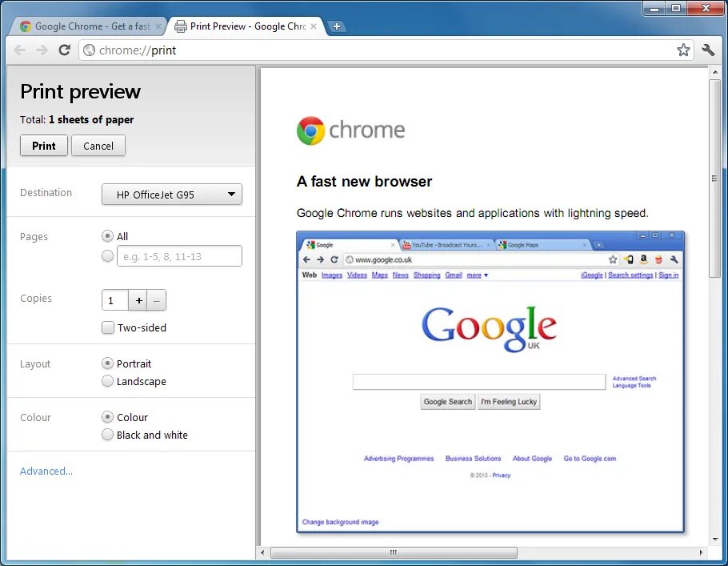728x566 pixels.
Task: Open the Advanced... print options link
Action: point(46,472)
